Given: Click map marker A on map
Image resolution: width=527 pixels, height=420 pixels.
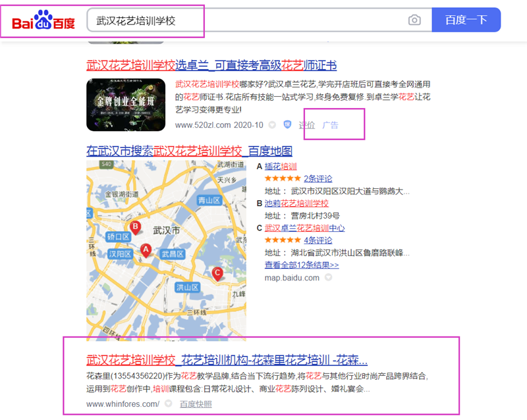Looking at the screenshot, I should click(x=146, y=250).
